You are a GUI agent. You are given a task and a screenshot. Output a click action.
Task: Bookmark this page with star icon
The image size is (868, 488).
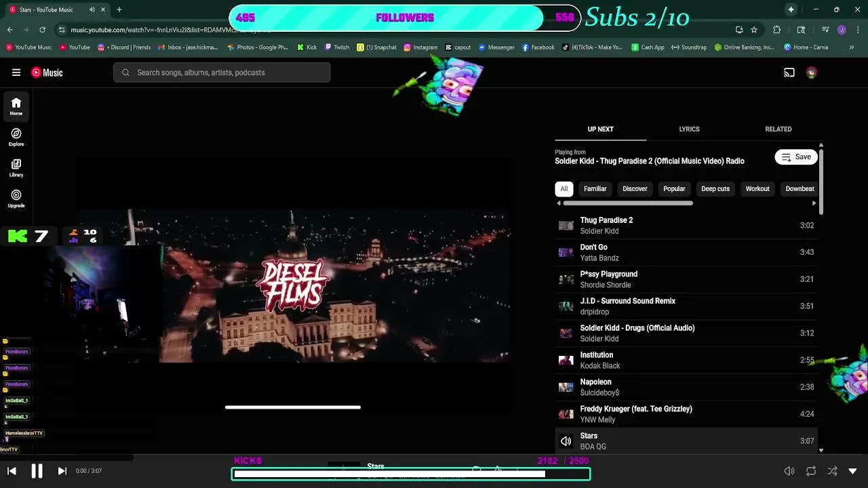754,30
